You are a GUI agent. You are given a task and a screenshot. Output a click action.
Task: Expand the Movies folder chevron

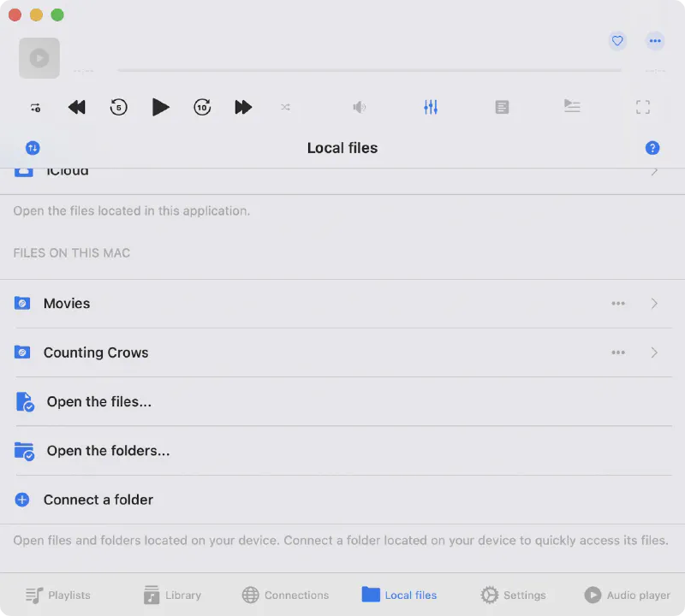(654, 304)
